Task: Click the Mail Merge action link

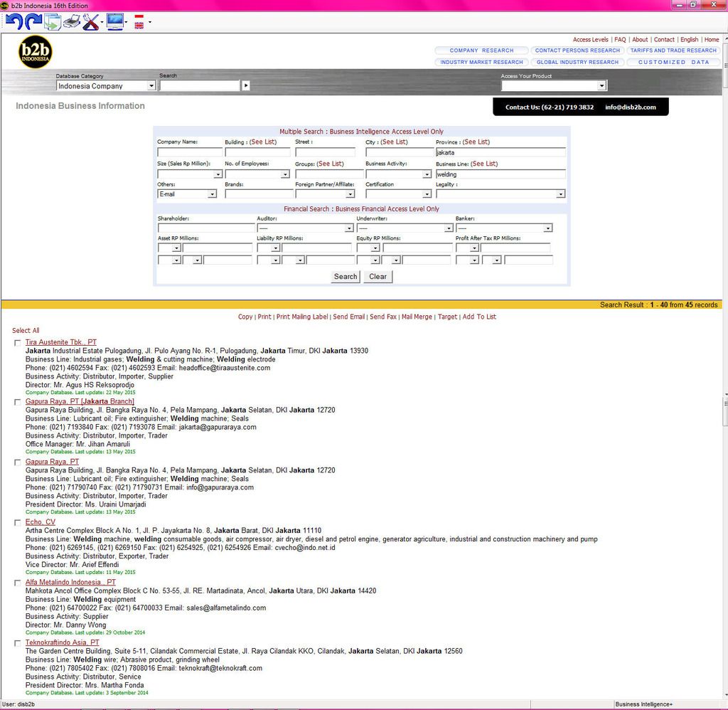Action: (x=417, y=317)
